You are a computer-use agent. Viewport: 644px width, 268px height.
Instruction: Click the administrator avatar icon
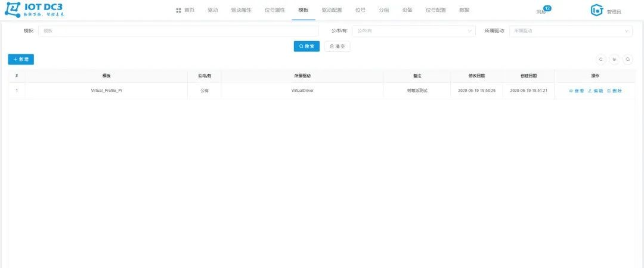pos(596,11)
